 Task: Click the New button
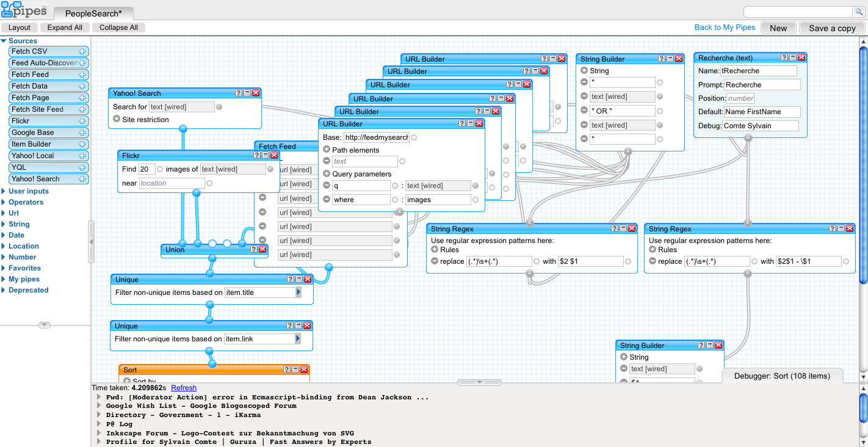tap(778, 28)
